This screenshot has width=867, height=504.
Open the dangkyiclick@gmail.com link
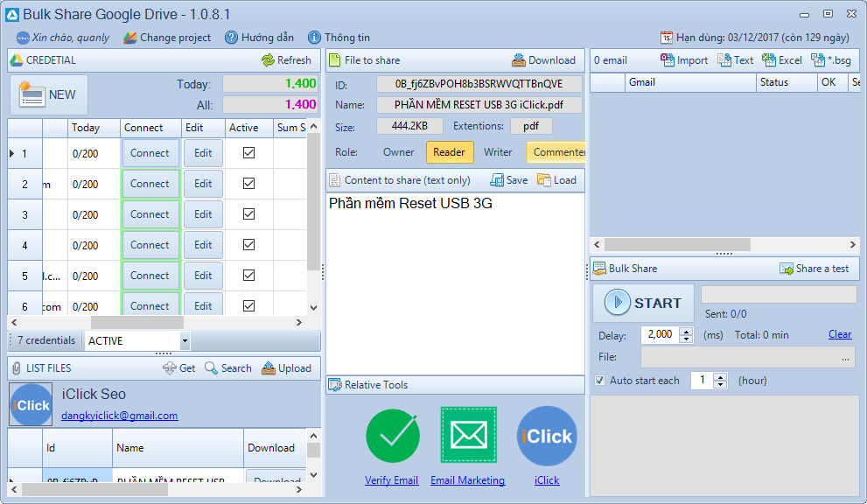coord(120,416)
